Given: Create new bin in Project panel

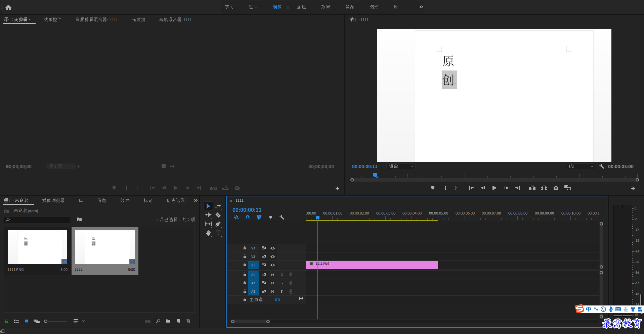Looking at the screenshot, I should pyautogui.click(x=168, y=321).
